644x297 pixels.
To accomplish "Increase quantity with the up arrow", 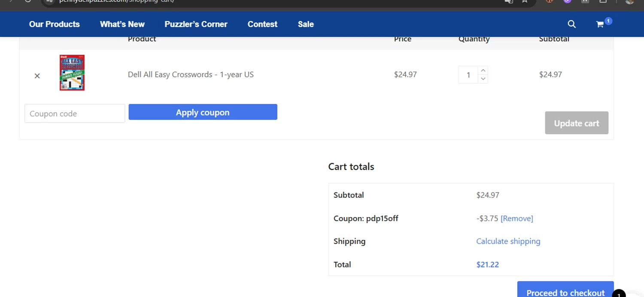I will (x=483, y=70).
